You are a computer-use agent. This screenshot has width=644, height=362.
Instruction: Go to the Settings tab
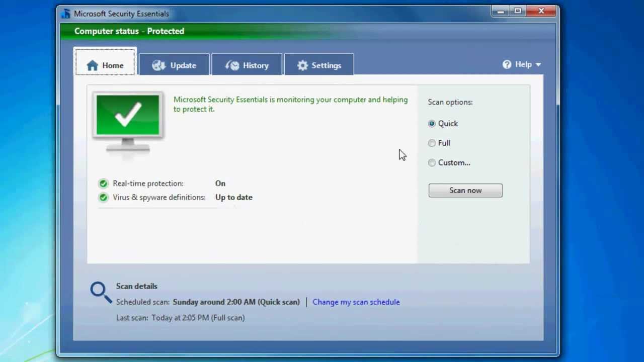pos(319,64)
